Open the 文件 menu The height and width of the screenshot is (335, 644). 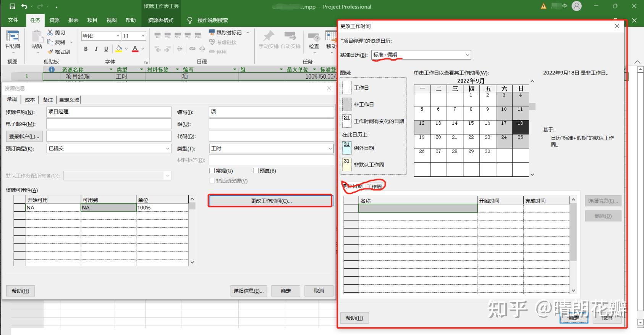coord(13,20)
